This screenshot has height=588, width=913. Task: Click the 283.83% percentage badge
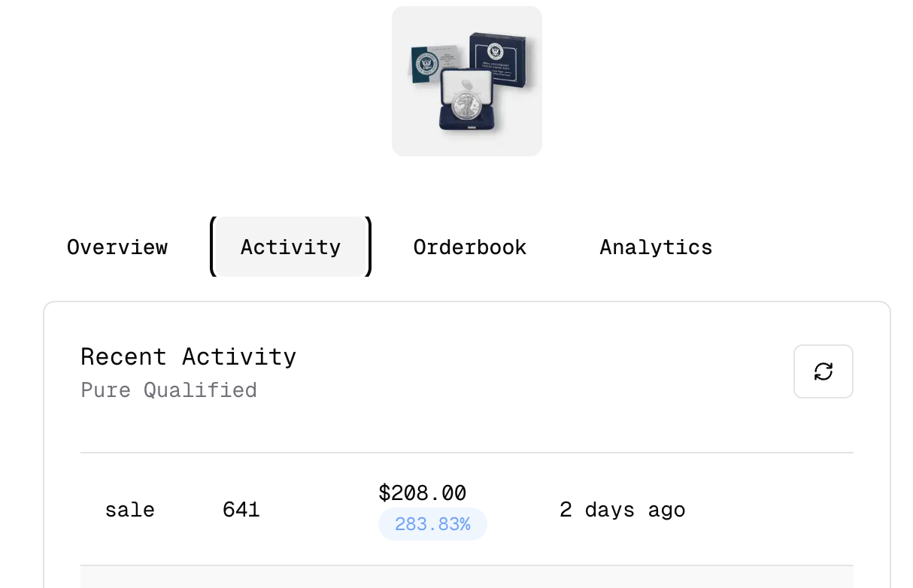(432, 524)
